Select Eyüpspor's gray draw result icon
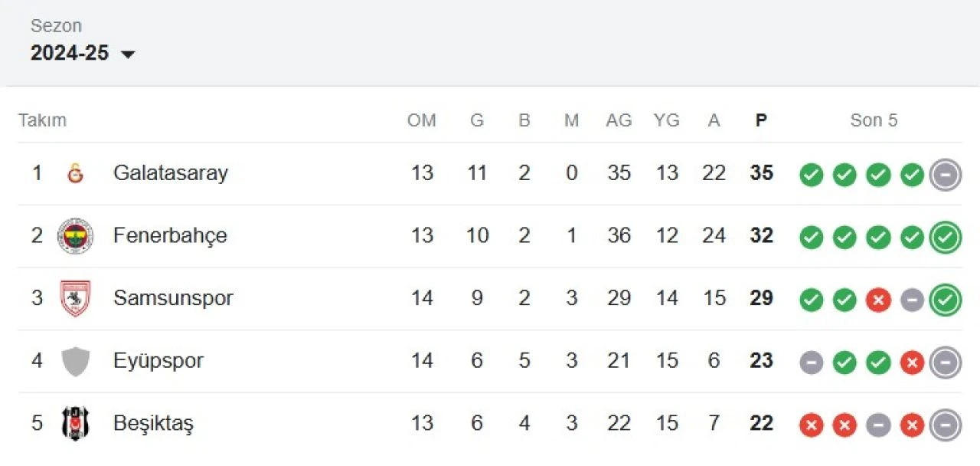 811,362
